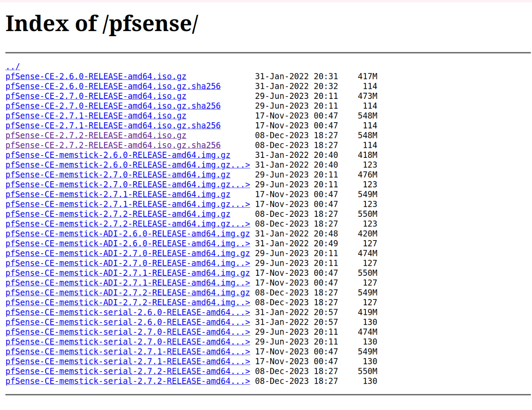The image size is (532, 410).
Task: Go to the parent directory ../ link
Action: point(13,67)
